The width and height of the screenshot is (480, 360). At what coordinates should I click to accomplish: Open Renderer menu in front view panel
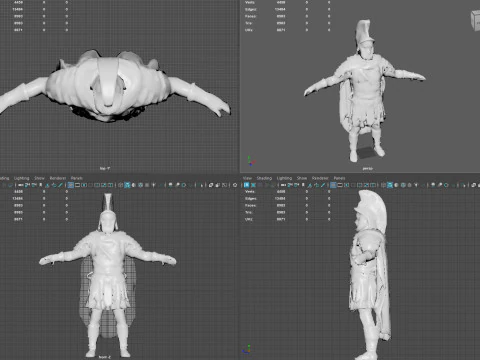click(x=58, y=178)
